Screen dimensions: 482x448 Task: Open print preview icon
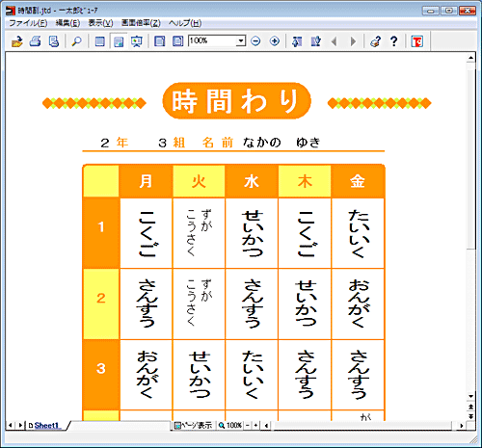tap(54, 41)
